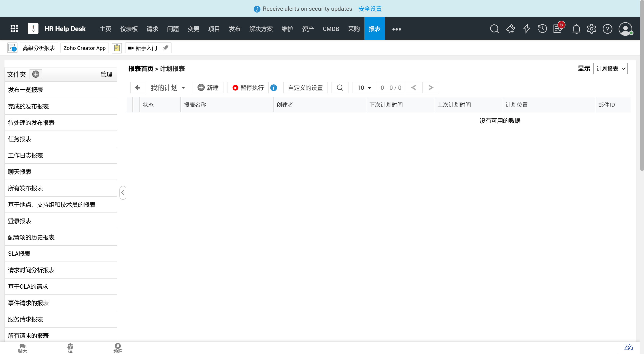Viewport: 644px width, 354px height.
Task: Open the more modules ellipsis menu
Action: pos(397,29)
